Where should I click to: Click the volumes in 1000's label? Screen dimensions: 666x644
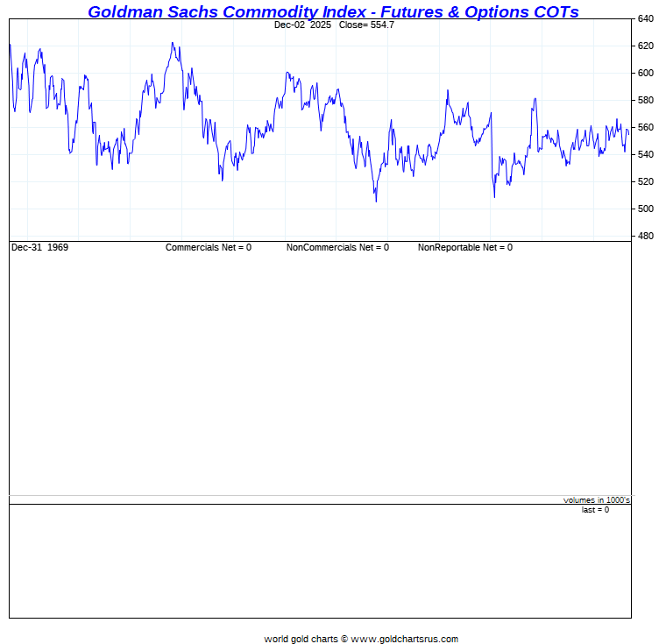pos(597,500)
